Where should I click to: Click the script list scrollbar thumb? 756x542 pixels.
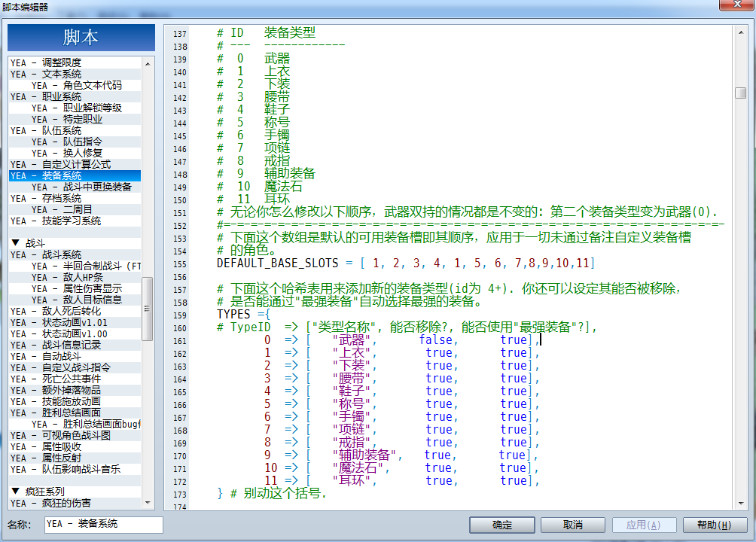[x=148, y=309]
